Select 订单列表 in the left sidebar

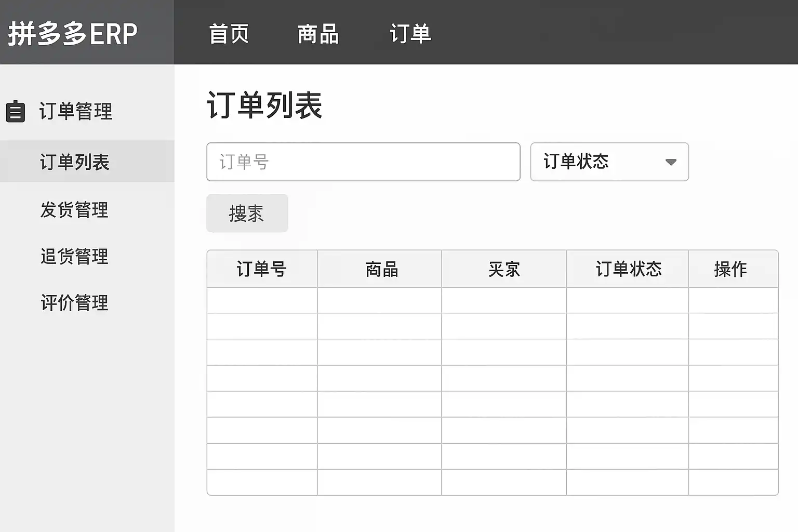point(75,162)
